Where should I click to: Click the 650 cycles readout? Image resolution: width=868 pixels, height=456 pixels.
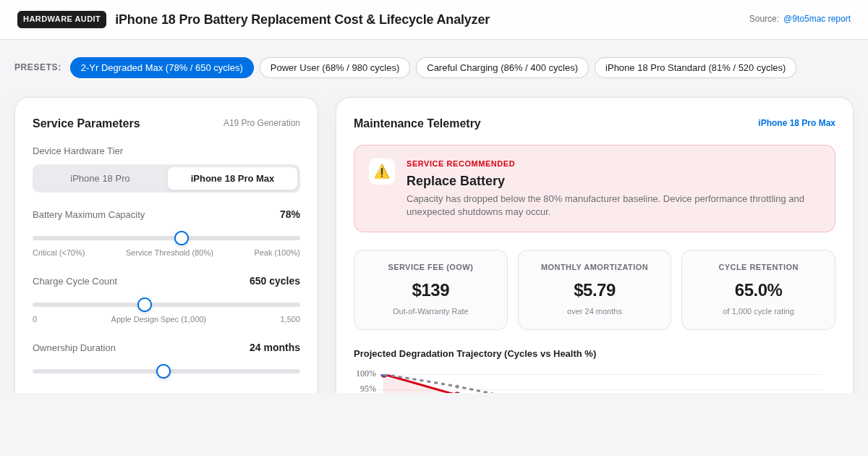(x=275, y=281)
